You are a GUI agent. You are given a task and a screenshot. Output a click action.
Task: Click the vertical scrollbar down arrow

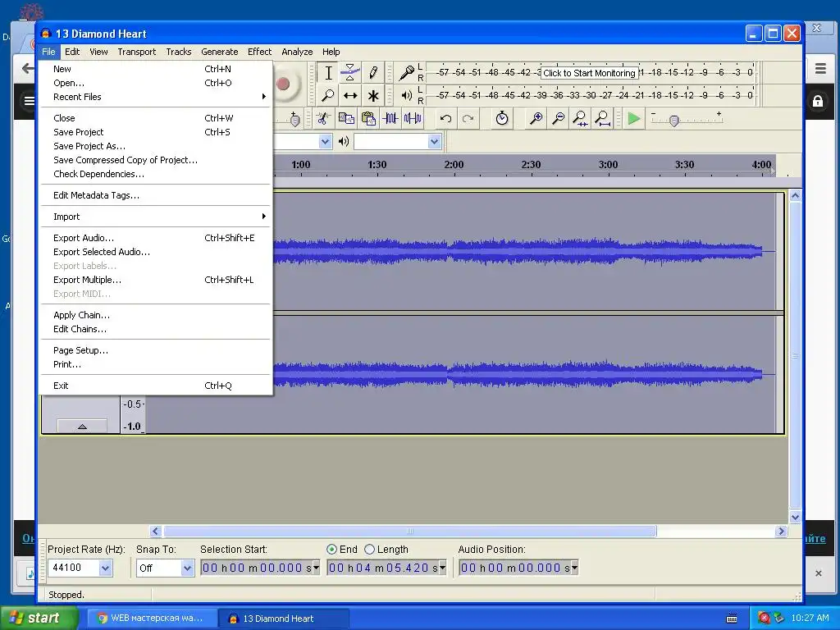pyautogui.click(x=795, y=518)
